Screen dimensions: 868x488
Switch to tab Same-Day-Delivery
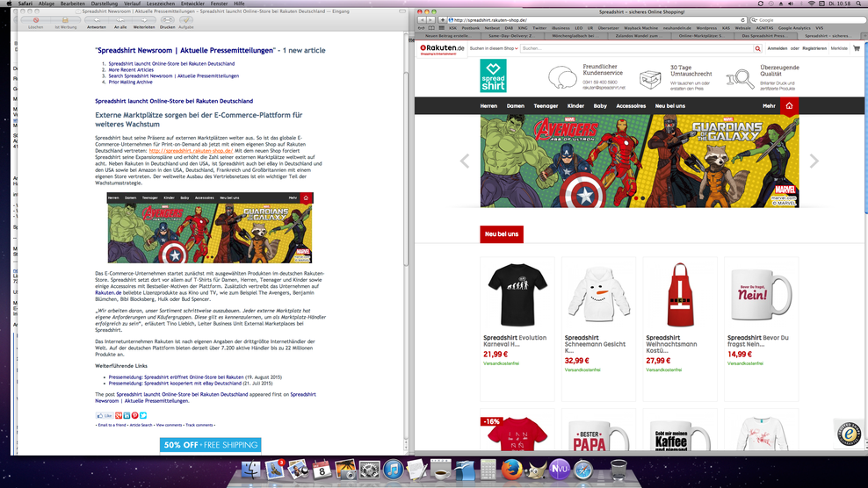510,35
